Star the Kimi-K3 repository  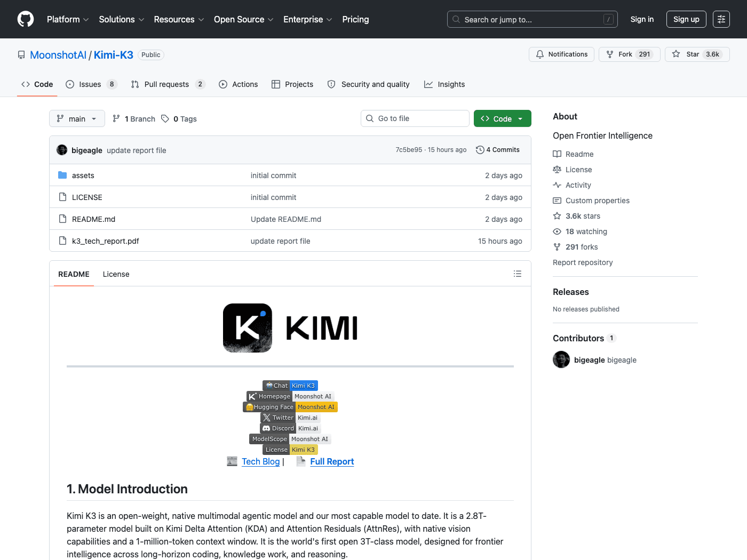pos(697,54)
